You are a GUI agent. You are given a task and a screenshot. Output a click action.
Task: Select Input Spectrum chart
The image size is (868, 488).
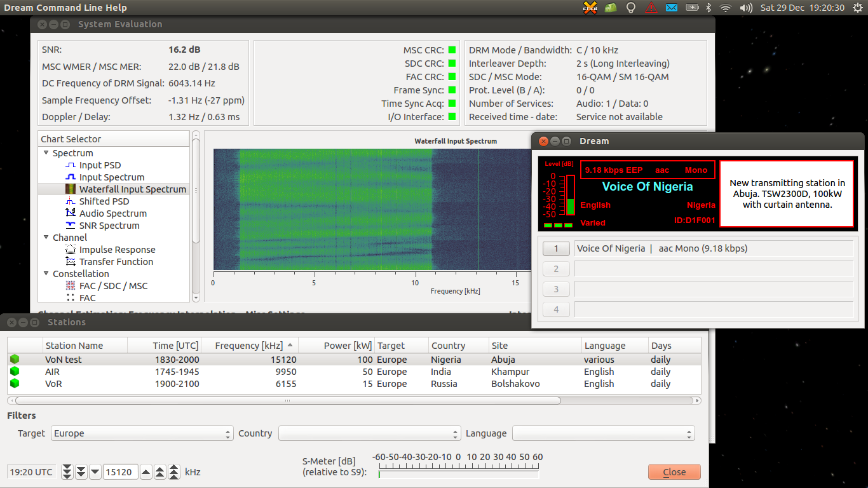[111, 177]
